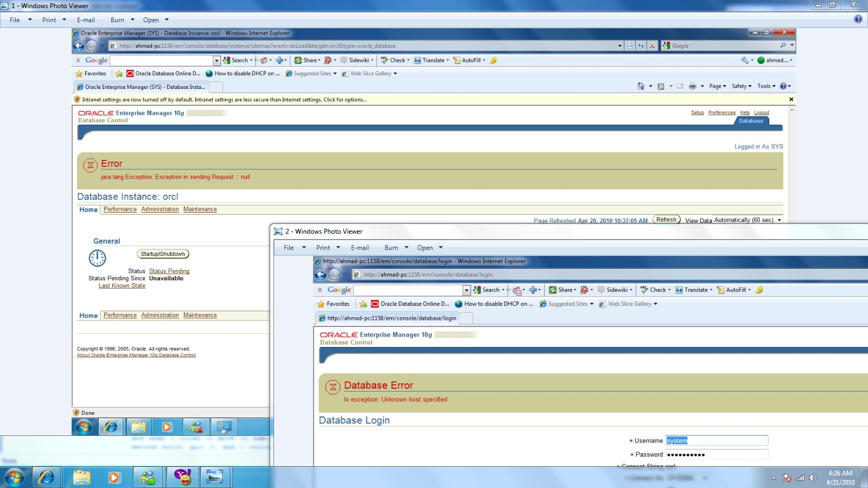Open Windows Media Player from the taskbar
Screen dimensions: 868x488
114,478
